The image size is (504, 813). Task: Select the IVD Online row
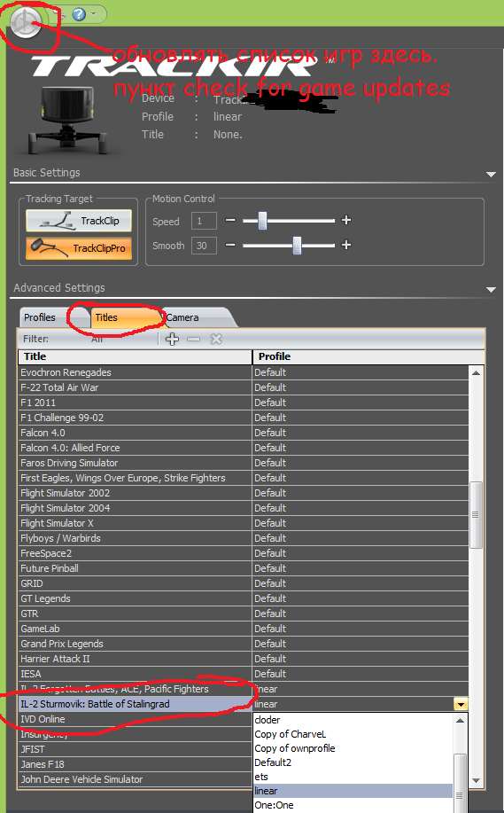click(135, 719)
